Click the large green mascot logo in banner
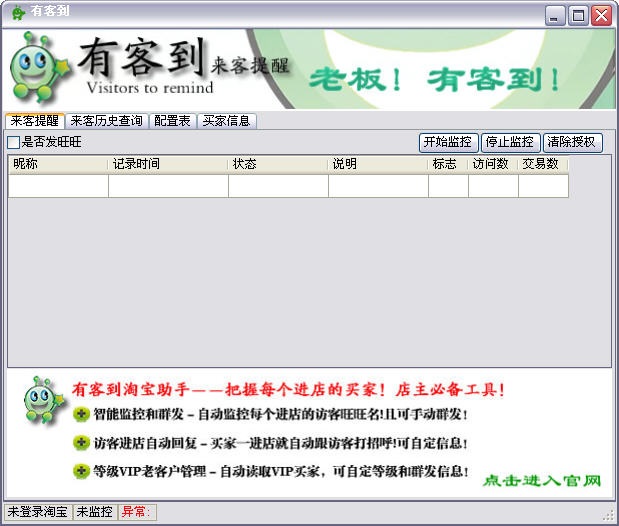Screen dimensions: 619x526 click(39, 68)
